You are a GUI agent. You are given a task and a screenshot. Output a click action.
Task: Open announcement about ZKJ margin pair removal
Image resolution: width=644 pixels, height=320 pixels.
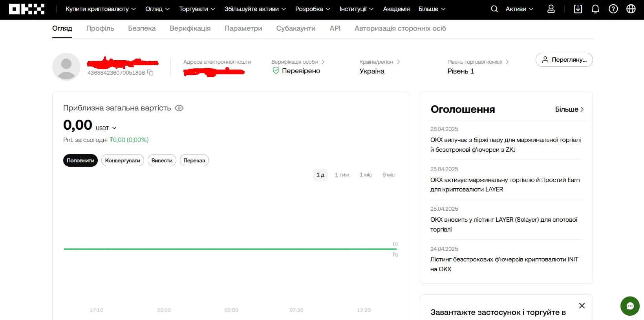(505, 145)
